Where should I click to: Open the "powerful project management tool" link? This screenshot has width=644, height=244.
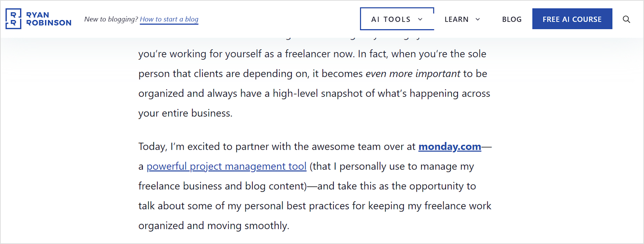pos(226,166)
